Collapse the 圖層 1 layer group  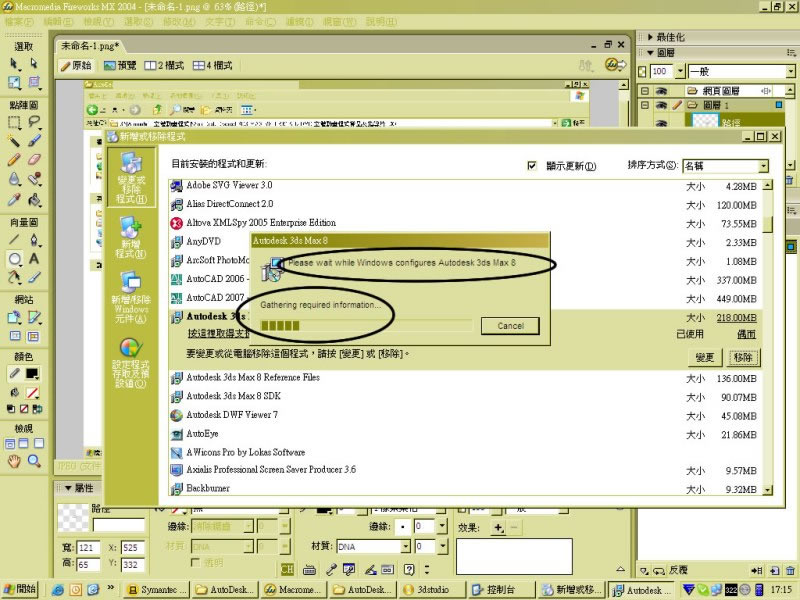(645, 105)
